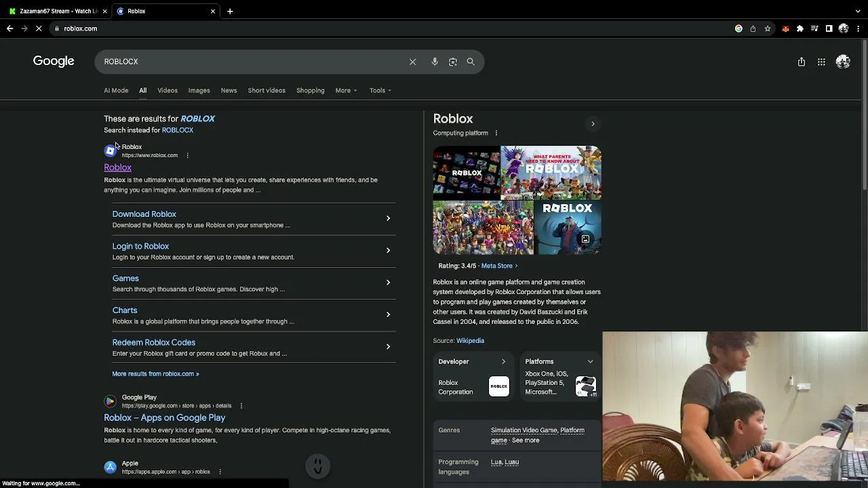868x488 pixels.
Task: Click the lock icon in address bar
Action: pos(58,28)
